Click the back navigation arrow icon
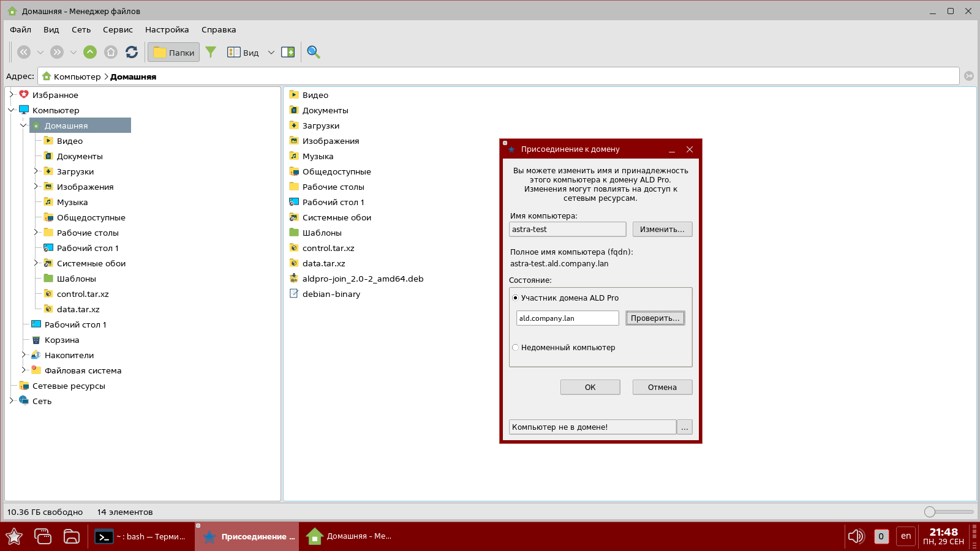The width and height of the screenshot is (980, 551). tap(24, 52)
